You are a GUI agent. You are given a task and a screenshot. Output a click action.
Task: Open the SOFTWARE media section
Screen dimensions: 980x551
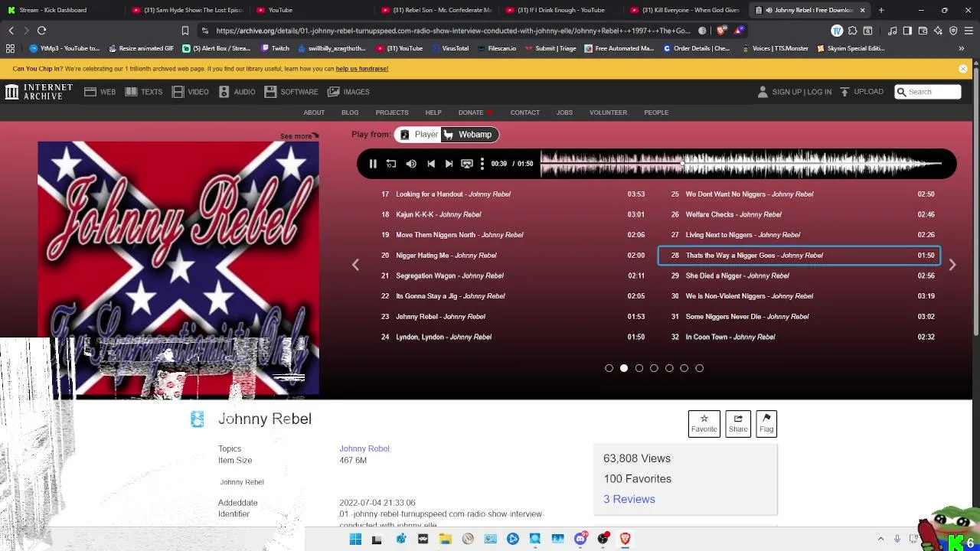click(291, 92)
